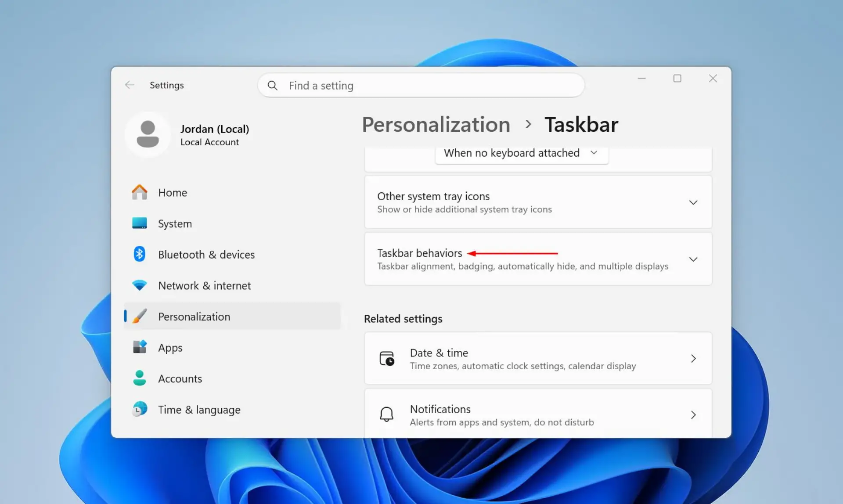843x504 pixels.
Task: Click the Apps icon in sidebar
Action: [x=140, y=347]
